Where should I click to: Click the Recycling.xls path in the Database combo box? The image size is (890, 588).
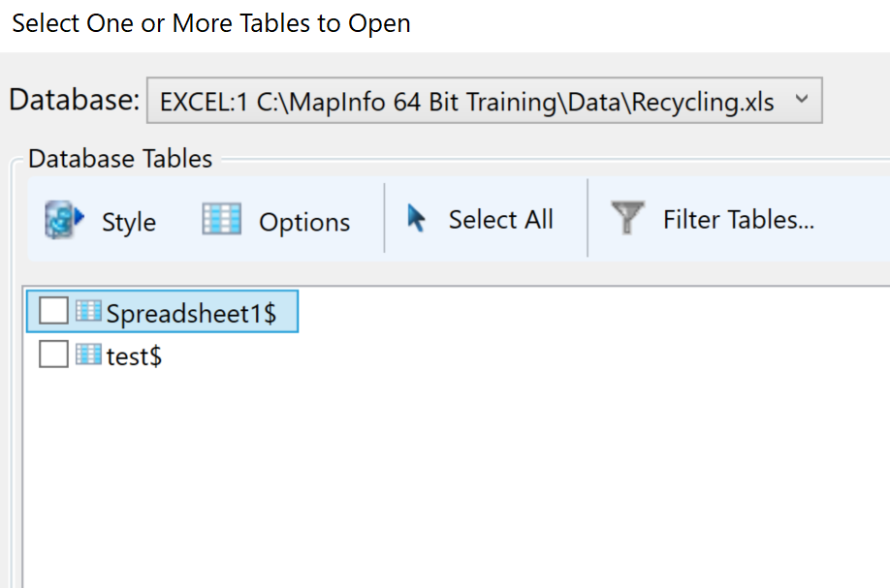click(x=466, y=102)
